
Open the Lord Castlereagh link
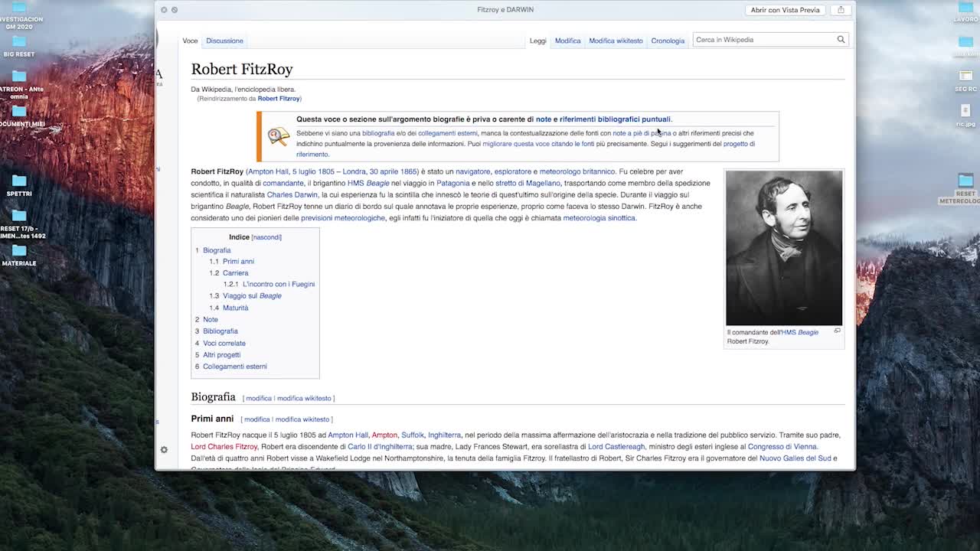[x=617, y=447]
